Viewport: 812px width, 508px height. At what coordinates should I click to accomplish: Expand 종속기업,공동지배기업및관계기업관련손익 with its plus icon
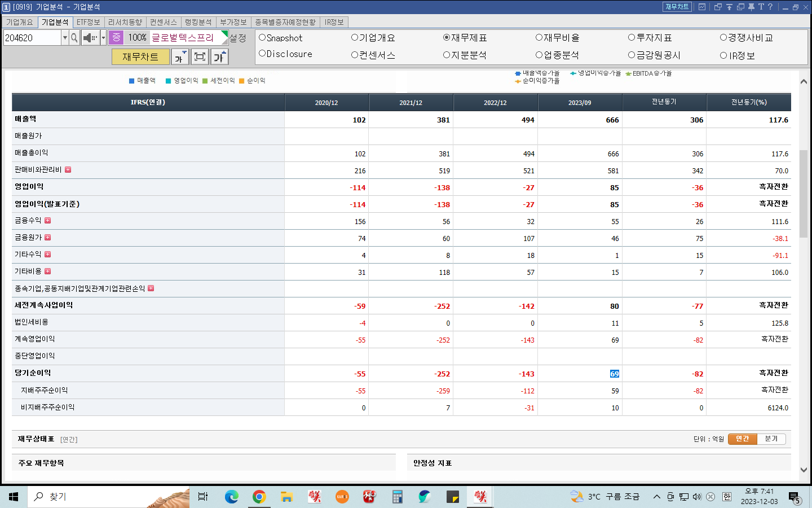tap(151, 288)
